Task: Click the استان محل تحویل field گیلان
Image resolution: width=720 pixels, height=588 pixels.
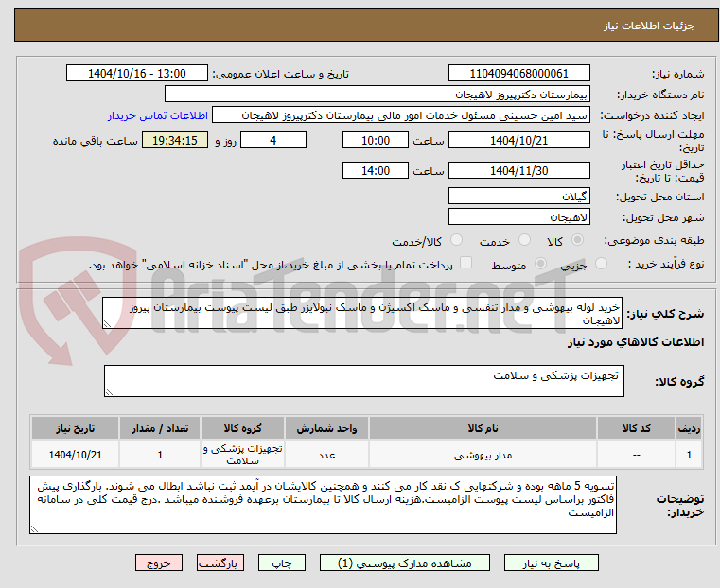Action: click(518, 197)
